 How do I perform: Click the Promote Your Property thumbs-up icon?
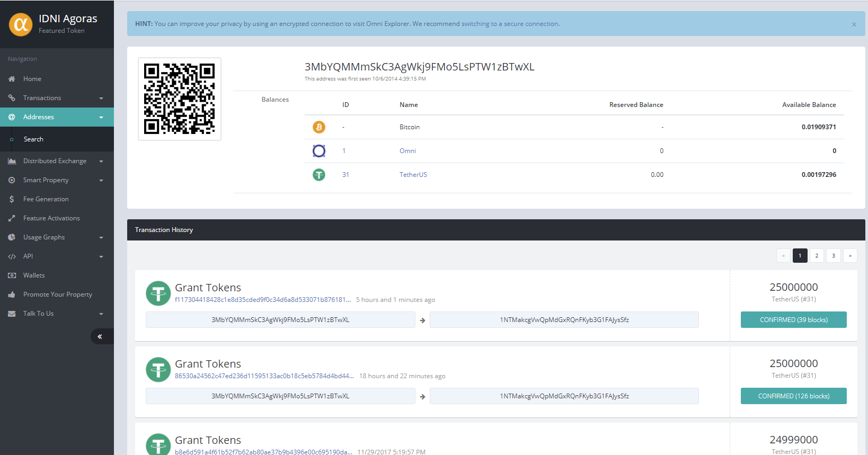click(x=12, y=295)
